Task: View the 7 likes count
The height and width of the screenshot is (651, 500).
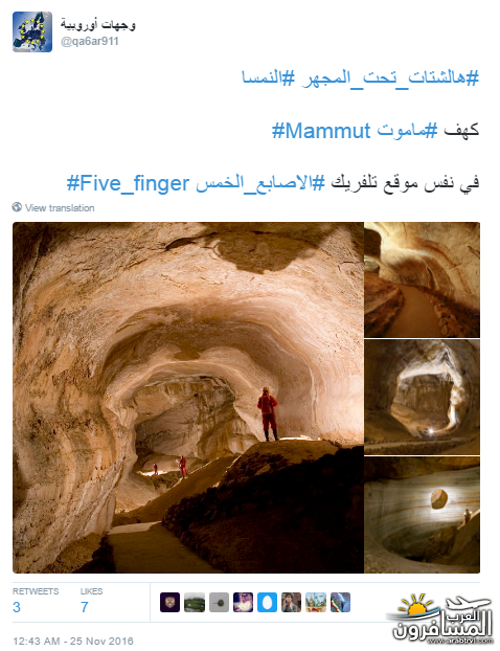Action: pos(84,607)
